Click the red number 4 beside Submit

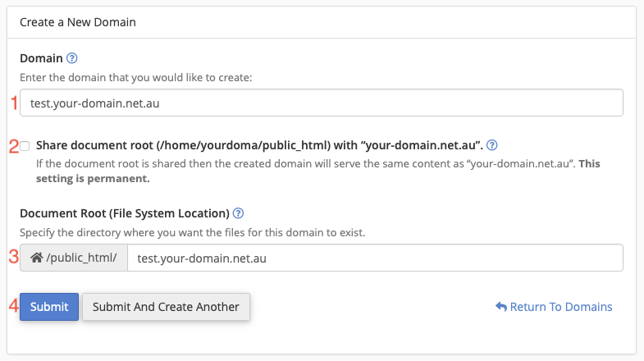[x=12, y=307]
